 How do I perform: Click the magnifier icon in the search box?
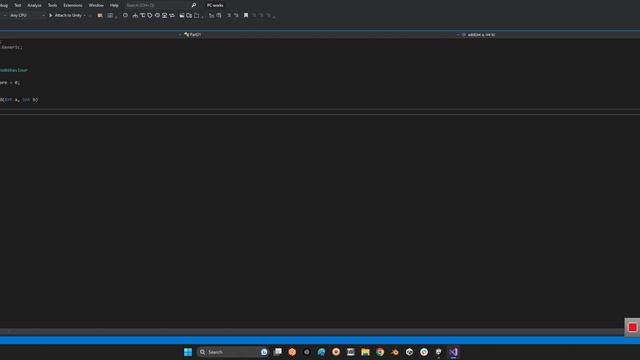194,5
